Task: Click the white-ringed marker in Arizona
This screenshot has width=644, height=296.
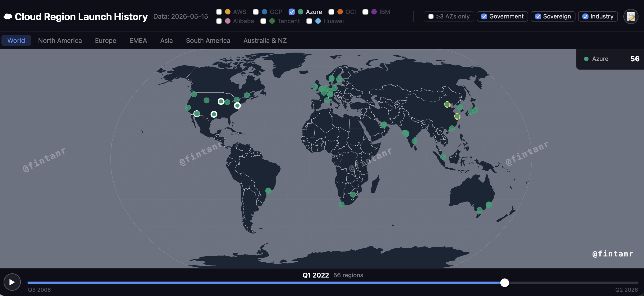Action: (197, 114)
